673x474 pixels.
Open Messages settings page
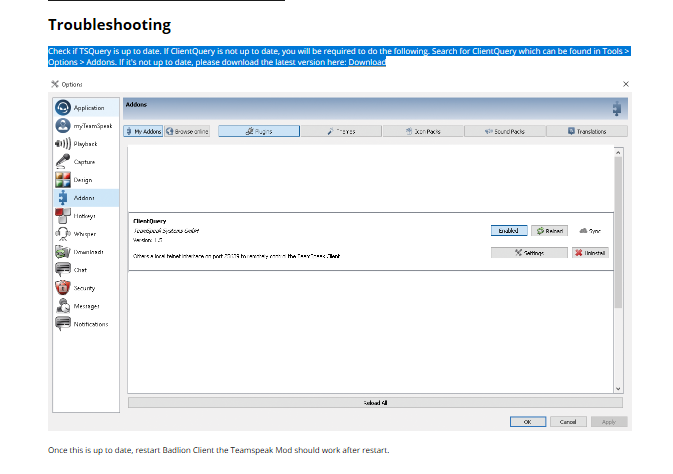pyautogui.click(x=86, y=306)
